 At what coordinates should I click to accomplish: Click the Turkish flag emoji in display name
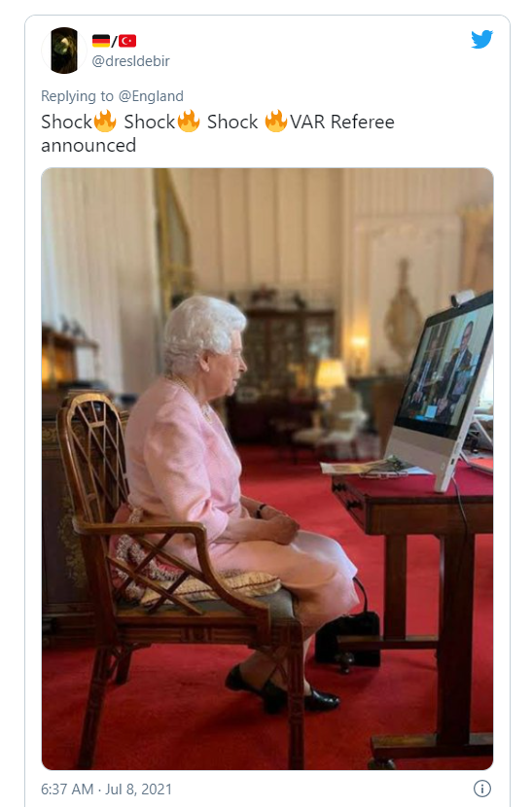(x=127, y=41)
